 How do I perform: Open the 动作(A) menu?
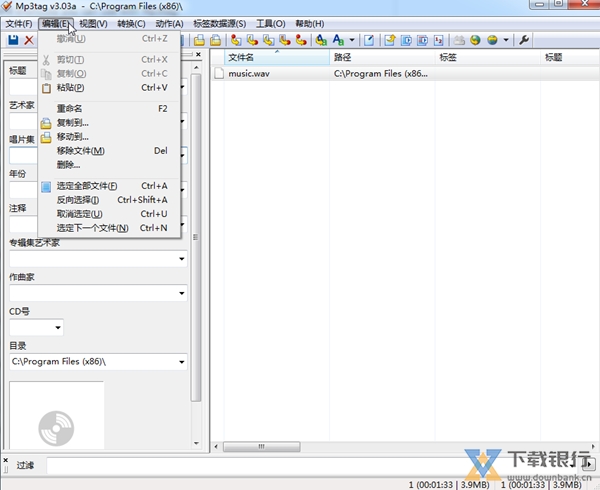point(169,24)
